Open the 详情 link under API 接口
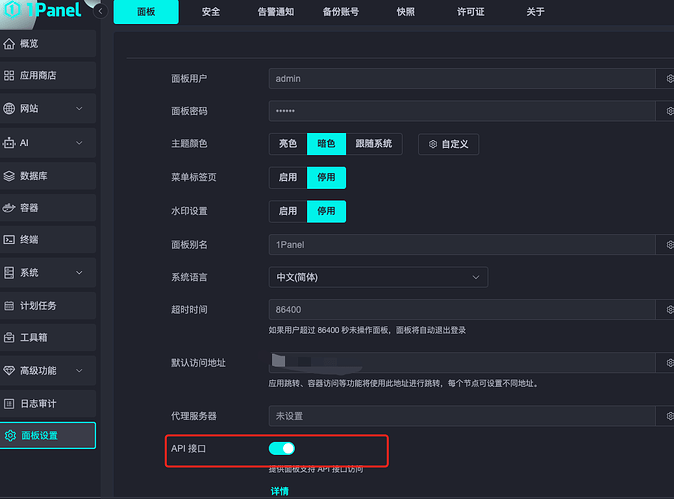 279,492
